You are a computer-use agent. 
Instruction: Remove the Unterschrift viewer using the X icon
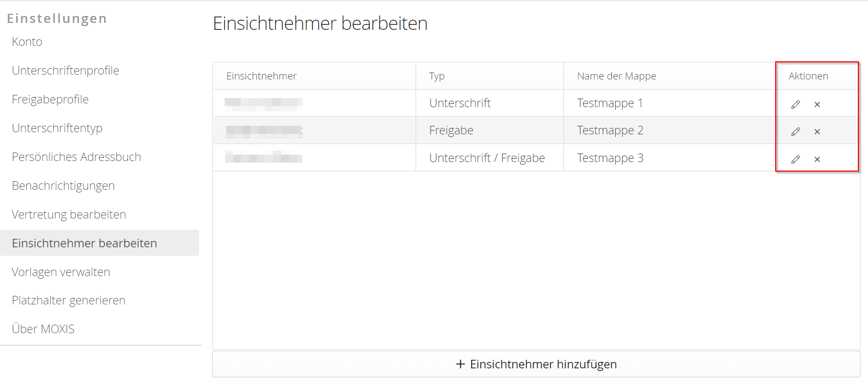pyautogui.click(x=817, y=104)
